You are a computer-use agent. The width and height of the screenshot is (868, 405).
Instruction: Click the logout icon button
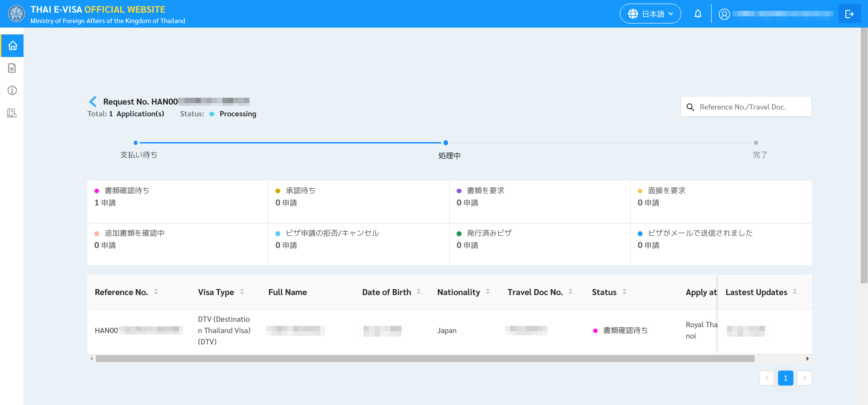point(849,14)
